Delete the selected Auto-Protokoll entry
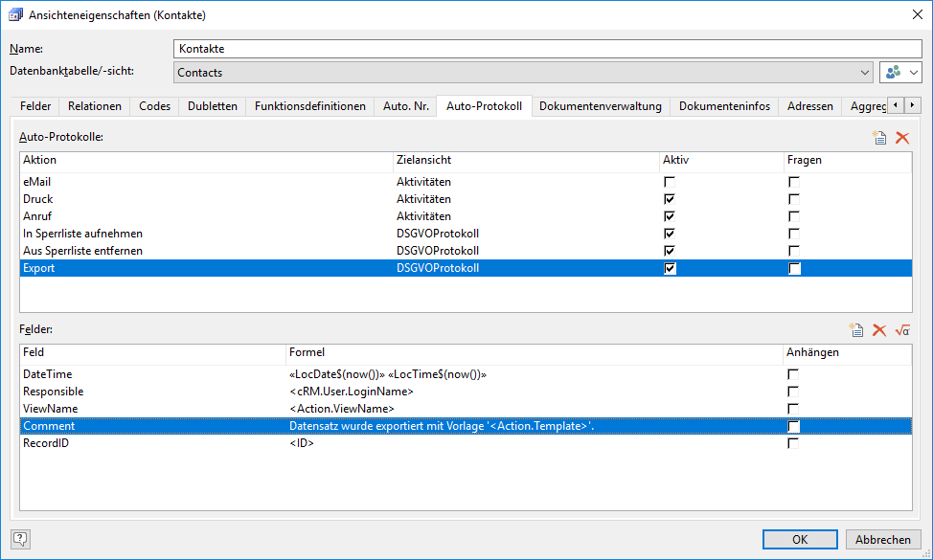The width and height of the screenshot is (933, 560). click(901, 138)
